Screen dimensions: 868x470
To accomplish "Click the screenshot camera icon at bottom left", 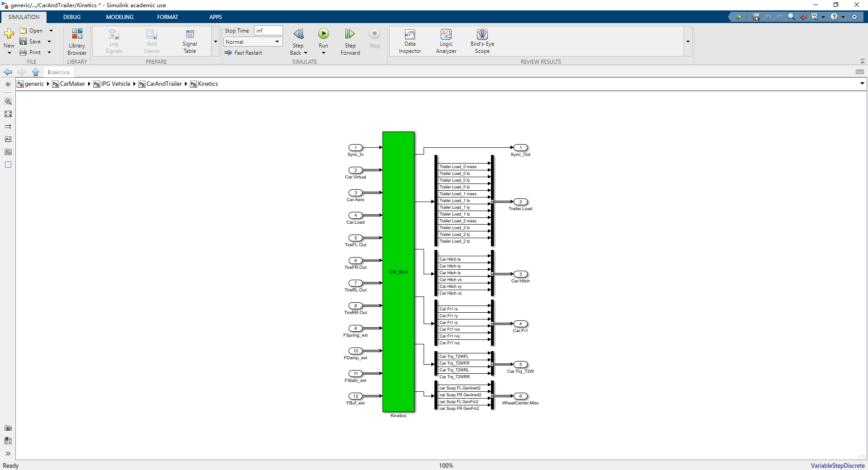I will pos(8,428).
